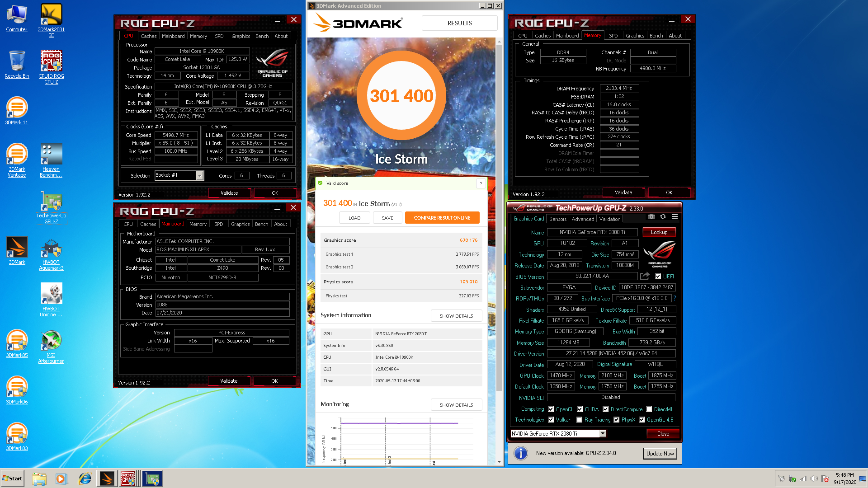Switch to Advanced tab in GPU-Z

[583, 219]
